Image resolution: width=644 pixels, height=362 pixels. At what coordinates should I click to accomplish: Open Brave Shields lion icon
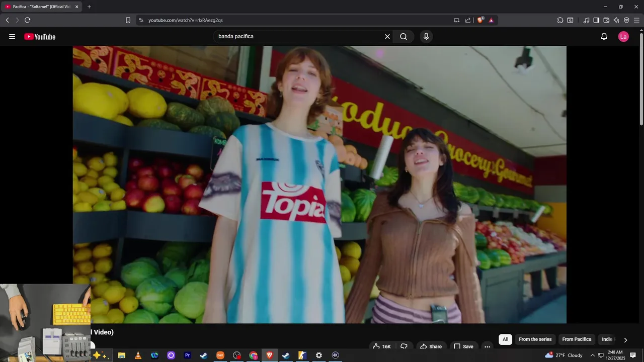pyautogui.click(x=480, y=20)
